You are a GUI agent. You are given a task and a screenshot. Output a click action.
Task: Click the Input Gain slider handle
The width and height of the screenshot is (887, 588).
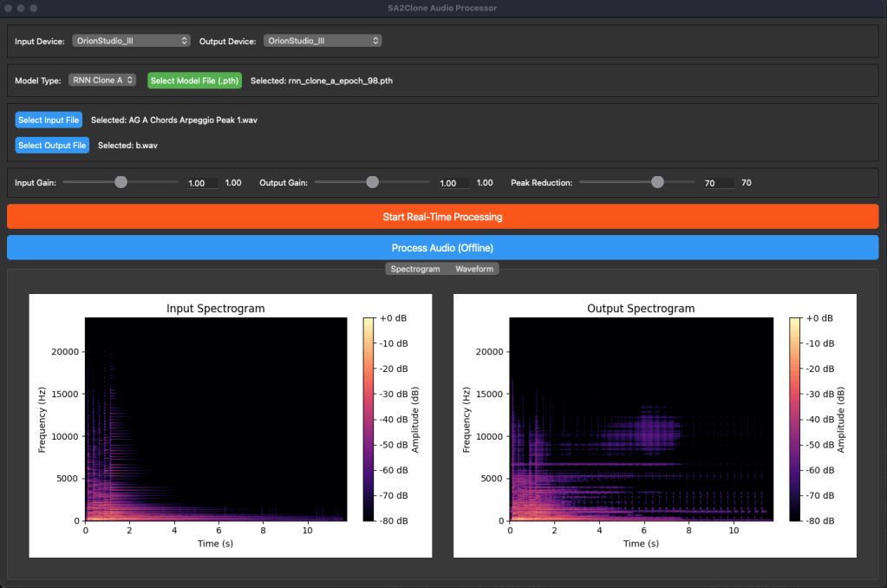coord(121,182)
